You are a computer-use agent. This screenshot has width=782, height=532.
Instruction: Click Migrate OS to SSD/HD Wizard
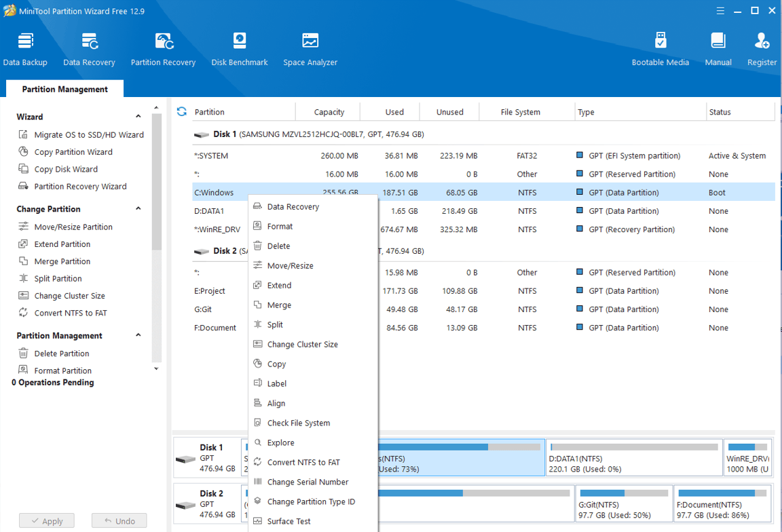point(88,135)
